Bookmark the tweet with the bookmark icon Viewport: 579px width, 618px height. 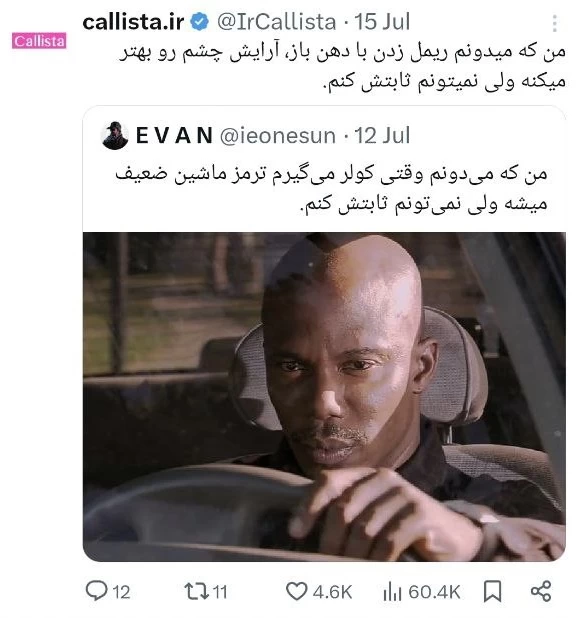point(492,592)
